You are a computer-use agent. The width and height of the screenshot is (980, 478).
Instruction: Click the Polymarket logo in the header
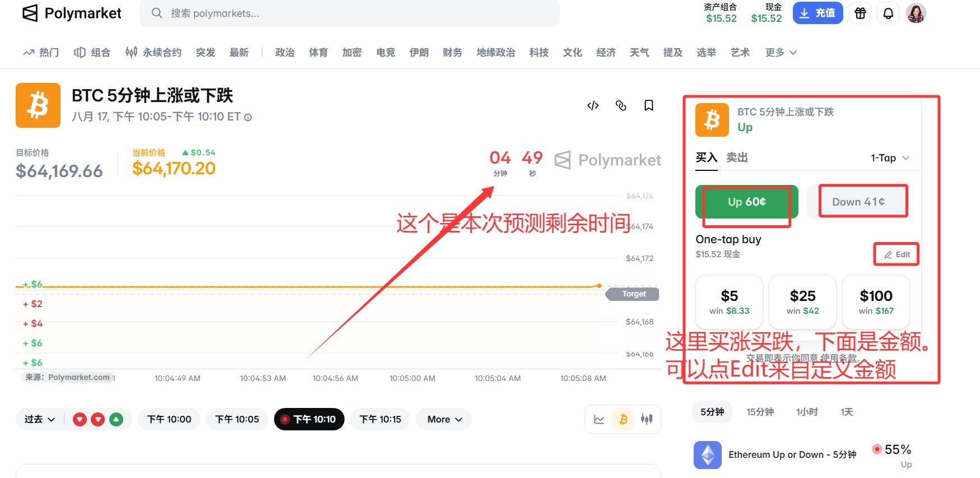coord(72,13)
